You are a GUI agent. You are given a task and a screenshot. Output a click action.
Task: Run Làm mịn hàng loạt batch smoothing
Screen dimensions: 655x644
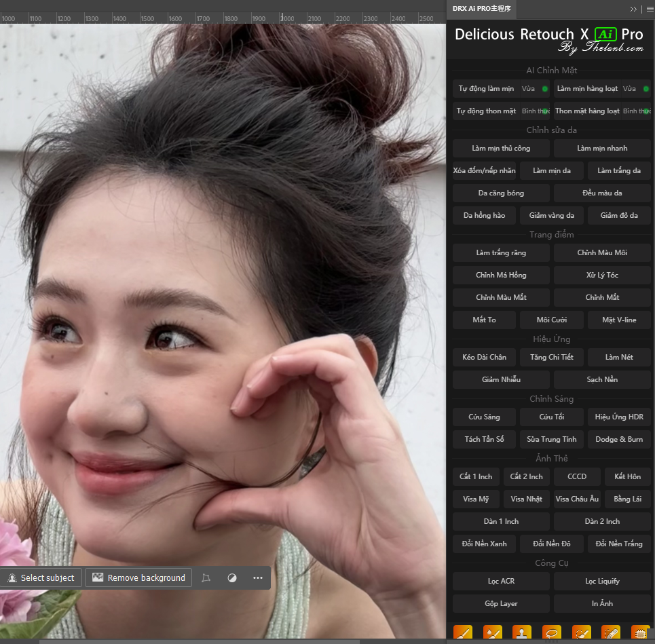tap(587, 88)
